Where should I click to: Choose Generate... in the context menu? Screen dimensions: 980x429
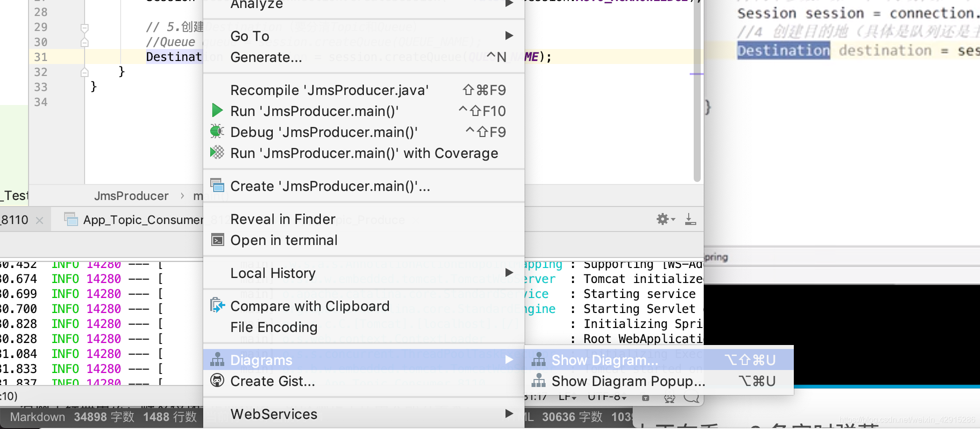tap(364, 57)
